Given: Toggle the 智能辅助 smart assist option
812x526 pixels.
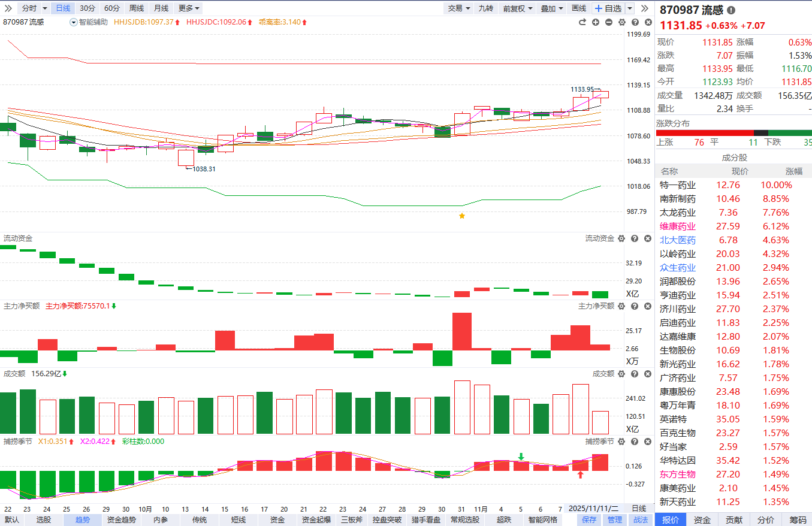Looking at the screenshot, I should [89, 22].
